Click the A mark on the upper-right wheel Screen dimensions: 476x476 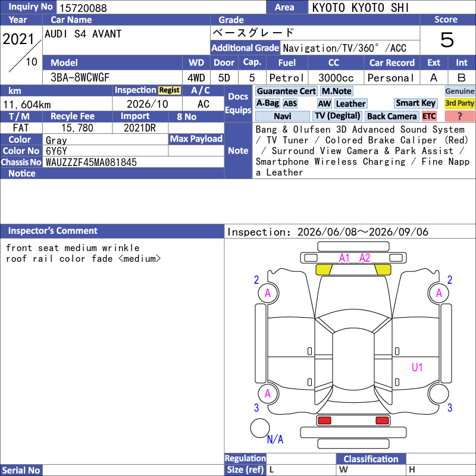tap(439, 293)
